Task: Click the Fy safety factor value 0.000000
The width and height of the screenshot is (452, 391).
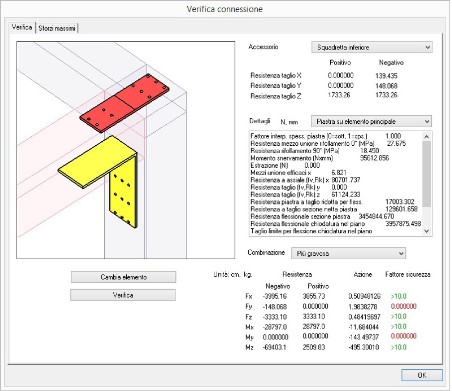Action: (403, 306)
